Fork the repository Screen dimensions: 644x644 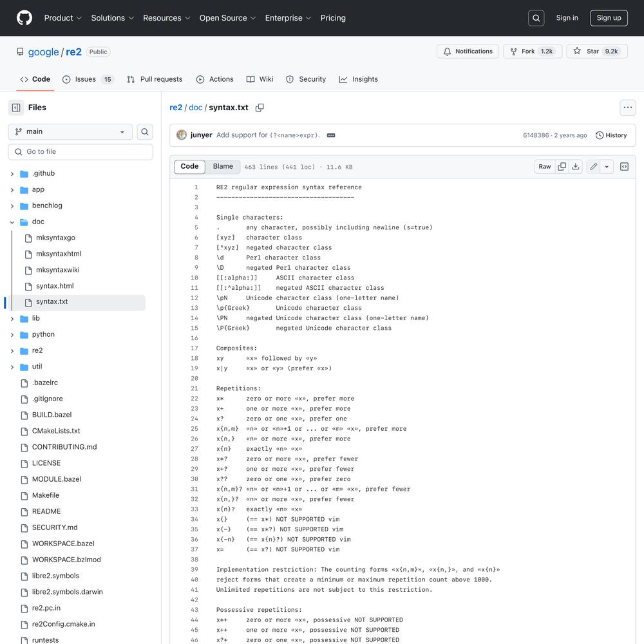(x=533, y=52)
